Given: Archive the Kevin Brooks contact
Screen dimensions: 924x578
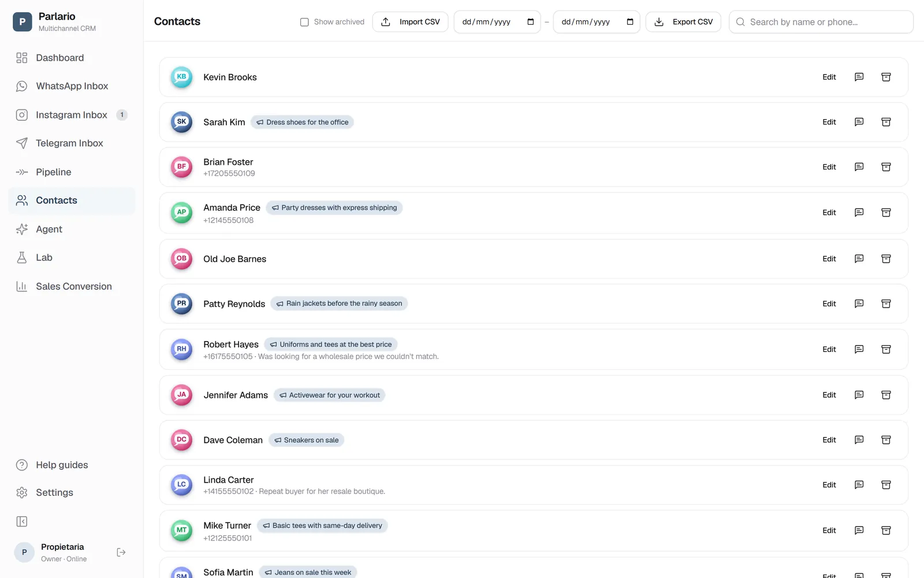Looking at the screenshot, I should [886, 77].
